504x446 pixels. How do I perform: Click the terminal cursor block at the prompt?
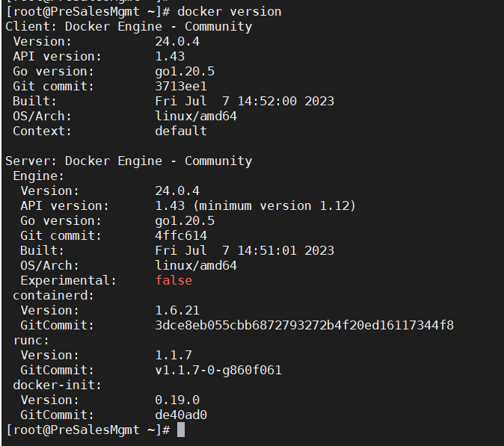pyautogui.click(x=180, y=430)
